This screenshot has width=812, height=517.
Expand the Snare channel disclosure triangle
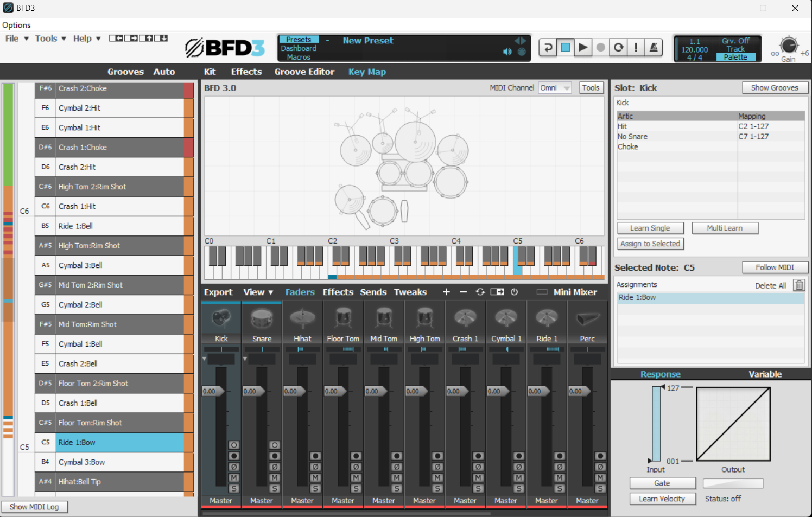click(245, 359)
